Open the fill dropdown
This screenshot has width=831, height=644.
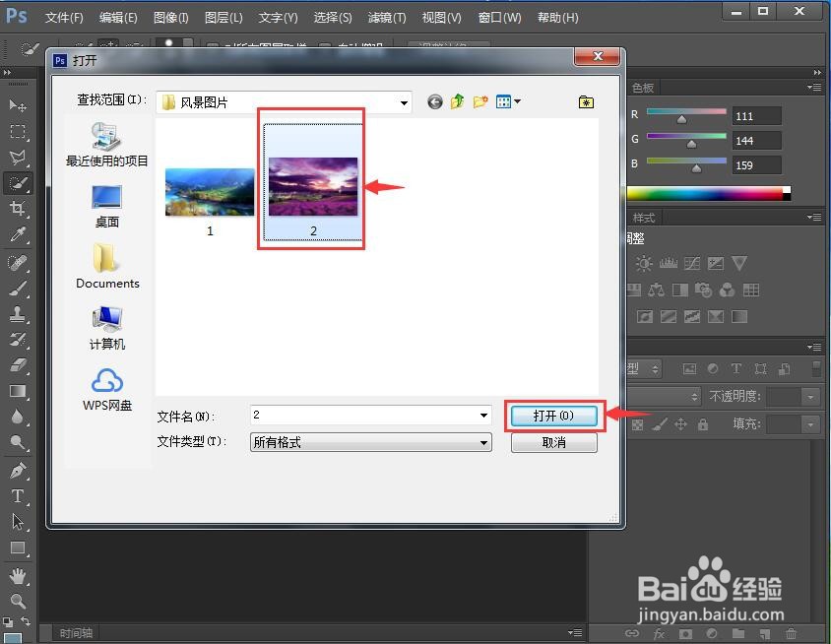tap(810, 424)
